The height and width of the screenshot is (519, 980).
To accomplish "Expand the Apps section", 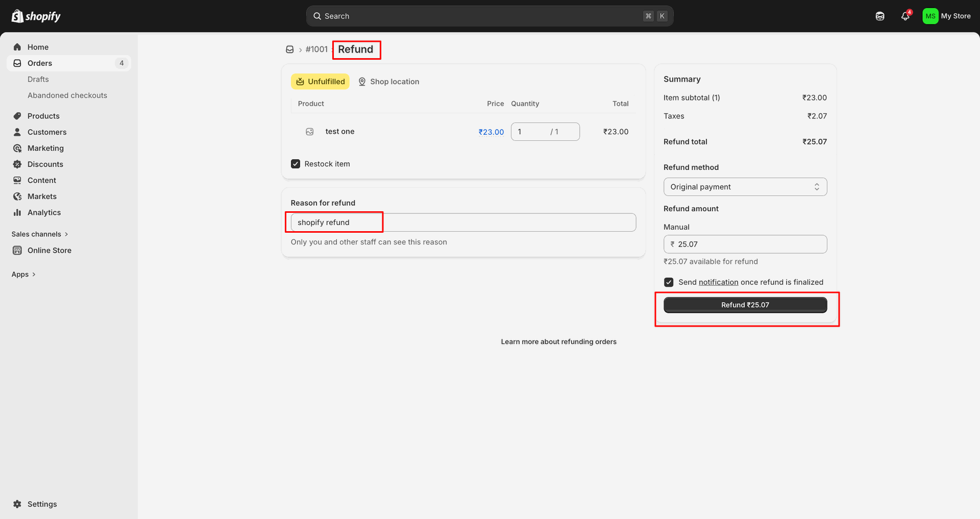I will 23,275.
